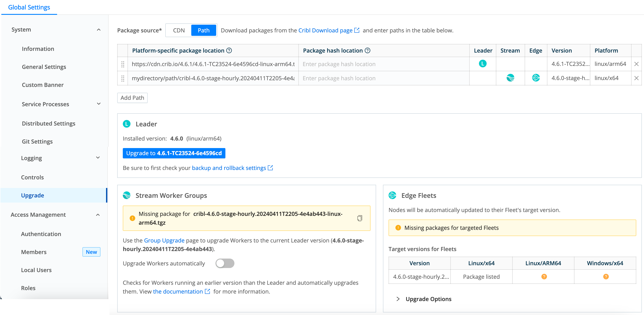Open help for Package hash location

tap(368, 50)
